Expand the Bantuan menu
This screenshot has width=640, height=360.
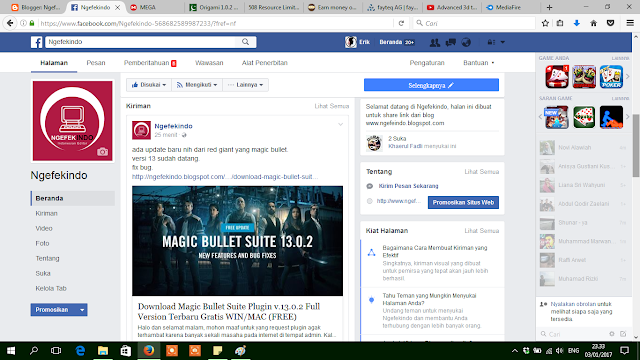479,63
